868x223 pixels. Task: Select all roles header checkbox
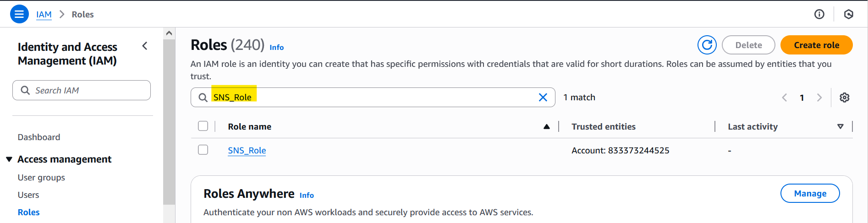[x=203, y=126]
